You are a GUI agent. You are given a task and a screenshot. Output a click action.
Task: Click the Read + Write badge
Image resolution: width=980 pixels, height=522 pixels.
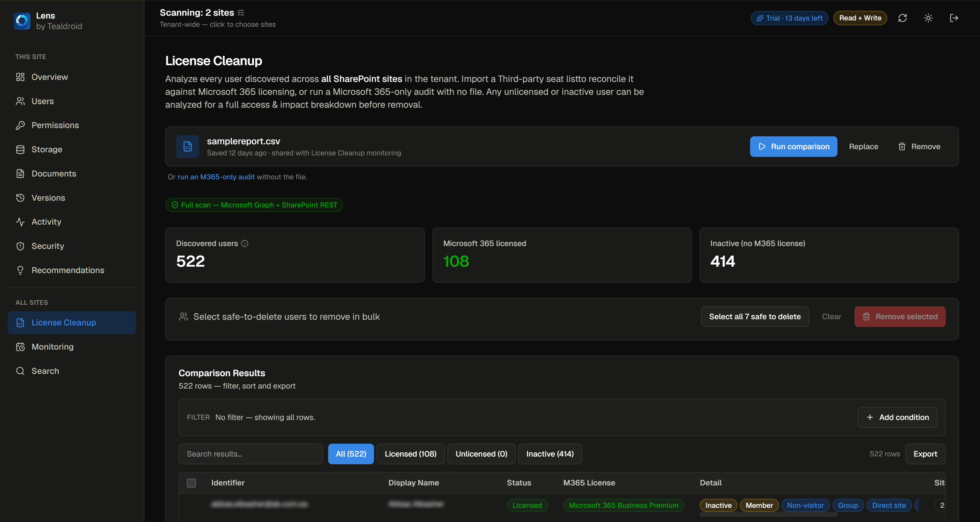tap(860, 18)
